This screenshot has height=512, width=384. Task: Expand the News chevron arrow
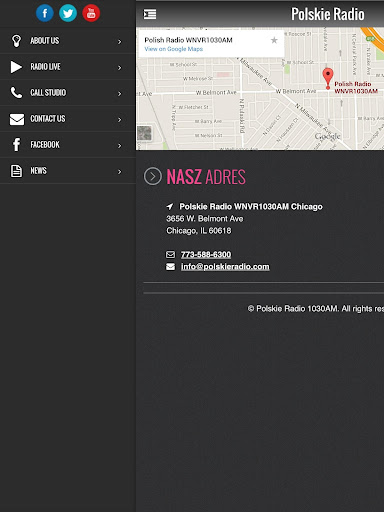point(120,172)
